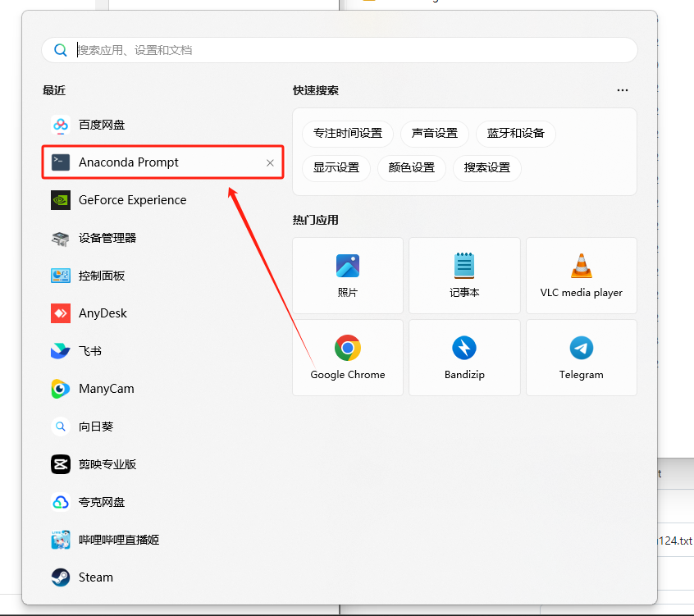Image resolution: width=694 pixels, height=616 pixels.
Task: Open 专注时间设置 quick search
Action: (x=348, y=133)
